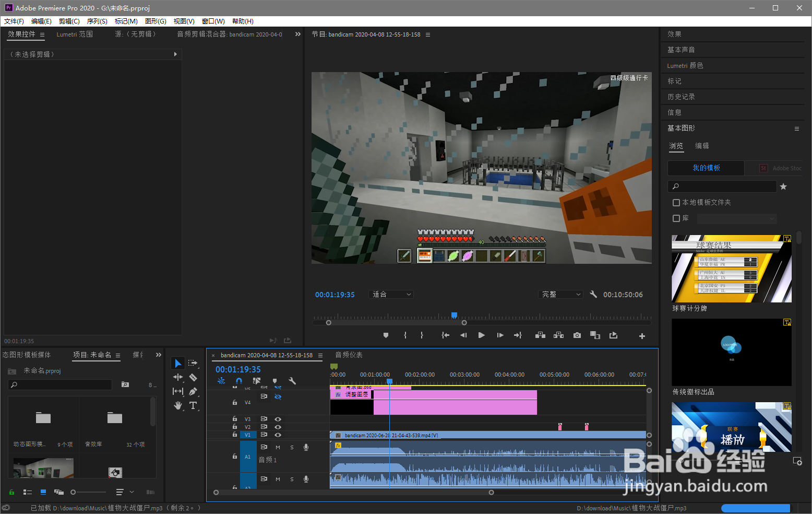Toggle the project write lock icon
812x514 pixels.
tap(11, 492)
